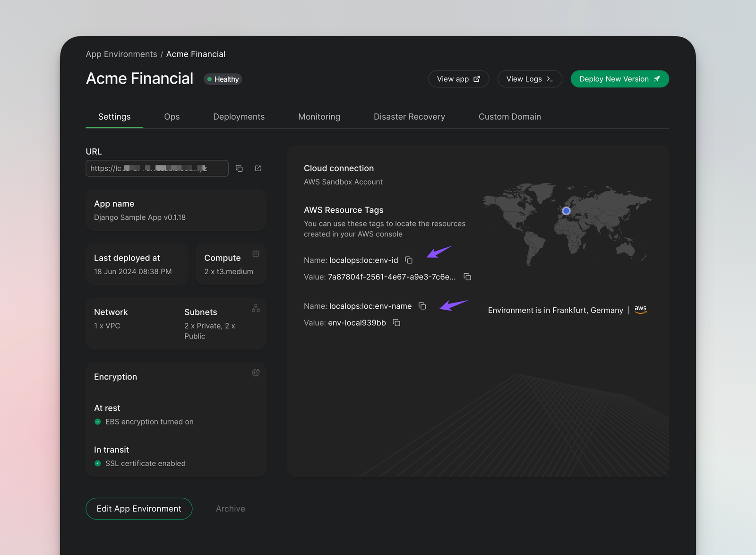The height and width of the screenshot is (555, 756).
Task: Click Edit App Environment
Action: pyautogui.click(x=139, y=509)
